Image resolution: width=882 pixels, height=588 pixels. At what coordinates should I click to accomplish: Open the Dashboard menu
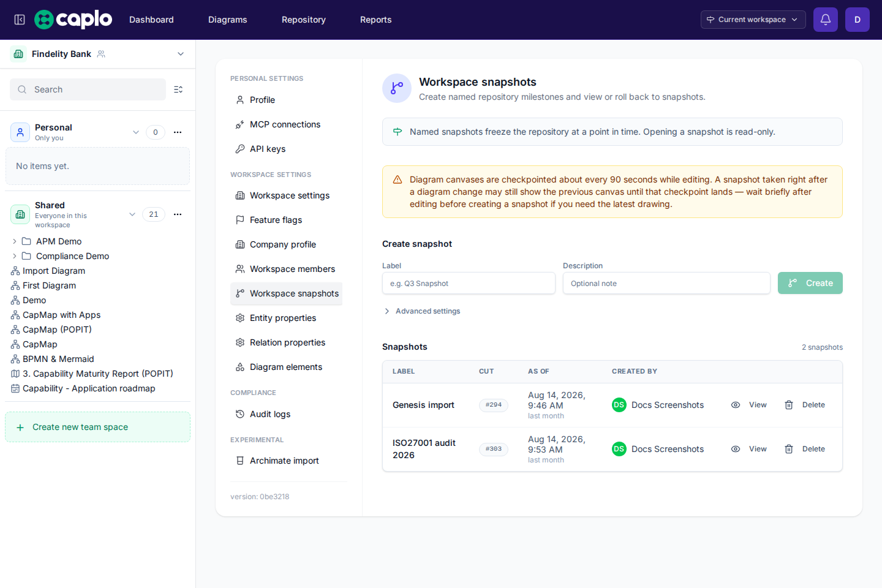(x=151, y=20)
